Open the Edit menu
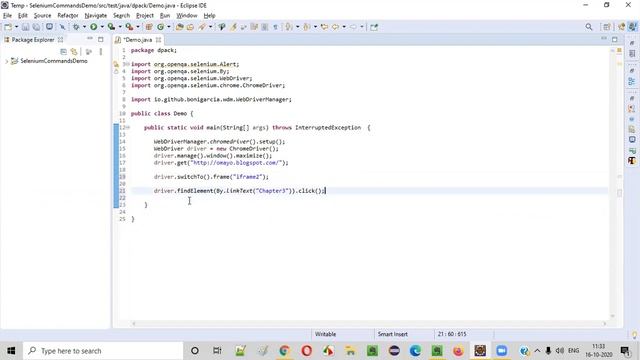Viewport: 640px width, 360px height. pos(23,16)
